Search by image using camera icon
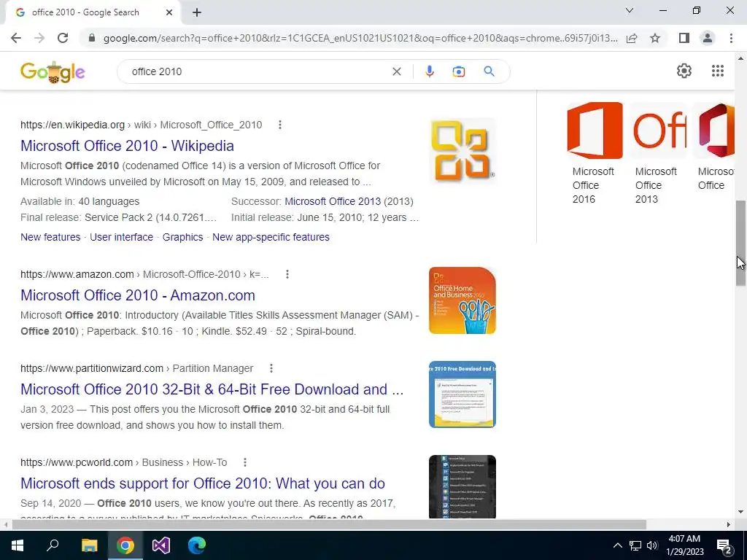Image resolution: width=747 pixels, height=560 pixels. [459, 71]
